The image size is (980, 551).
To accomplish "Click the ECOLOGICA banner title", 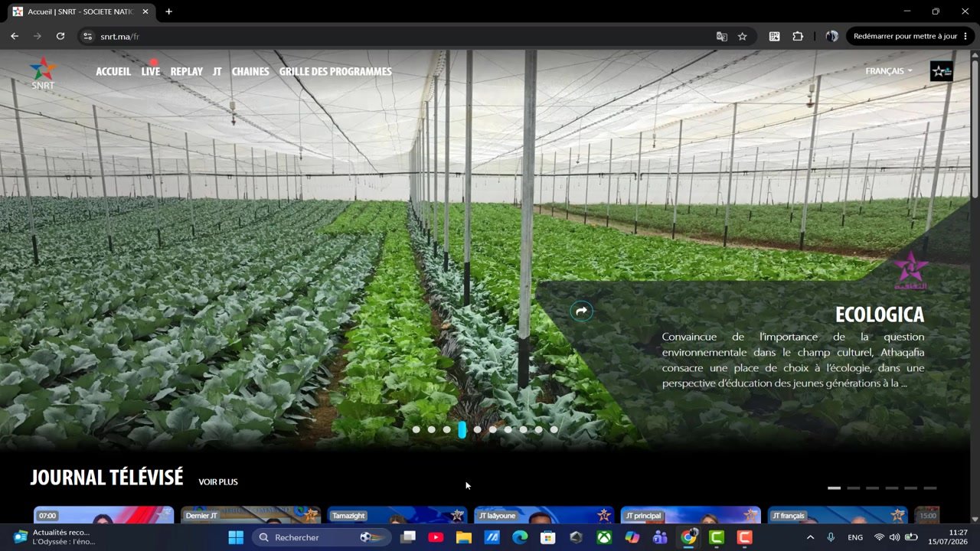I will (880, 315).
